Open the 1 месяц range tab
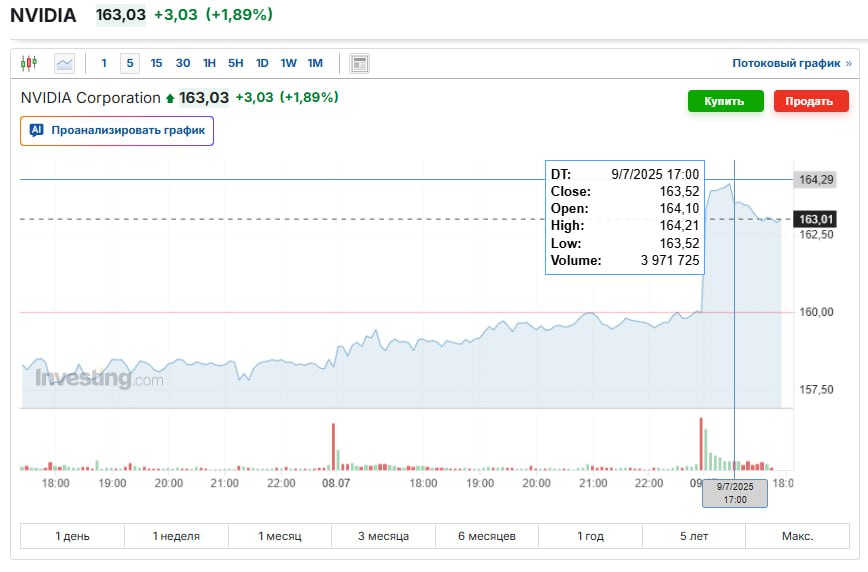Viewport: 868px width, 572px height. coord(280,536)
